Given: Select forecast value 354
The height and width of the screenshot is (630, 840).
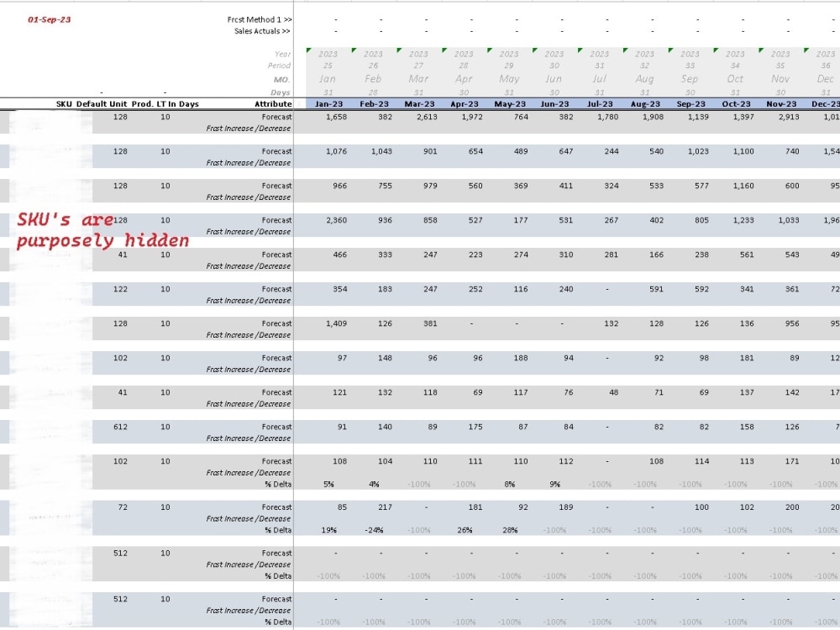Looking at the screenshot, I should (x=339, y=289).
